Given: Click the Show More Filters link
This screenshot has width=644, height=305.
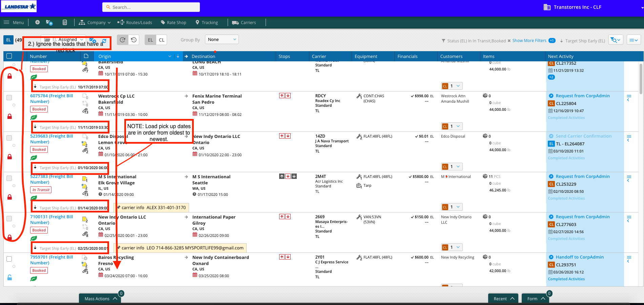Looking at the screenshot, I should 529,40.
